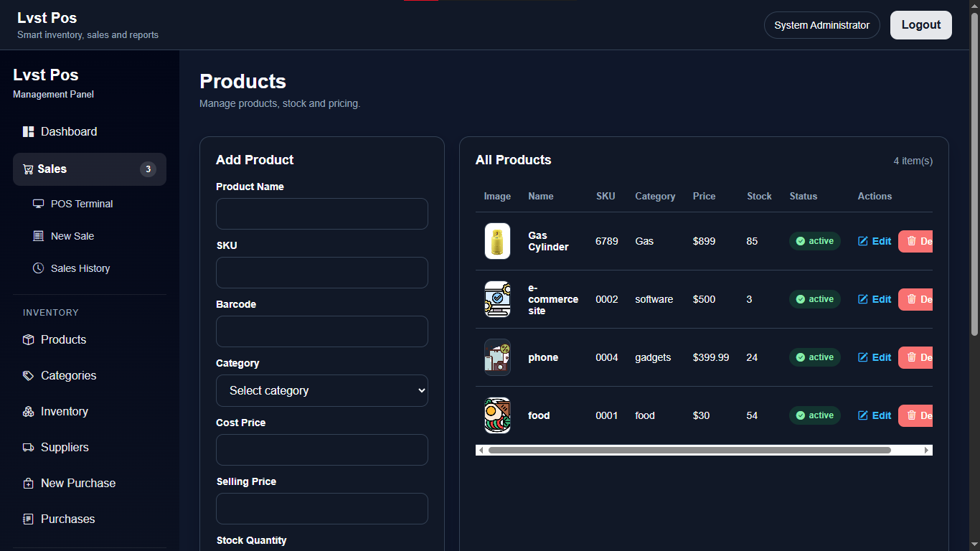Image resolution: width=980 pixels, height=551 pixels.
Task: Click the 4 item(s) count text
Action: 913,161
